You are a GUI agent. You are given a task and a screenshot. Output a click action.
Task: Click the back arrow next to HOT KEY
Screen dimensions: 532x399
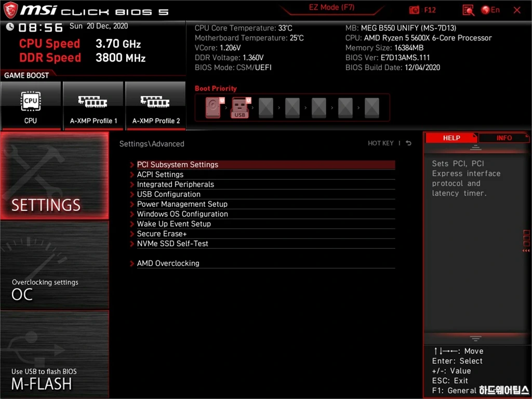pos(408,143)
